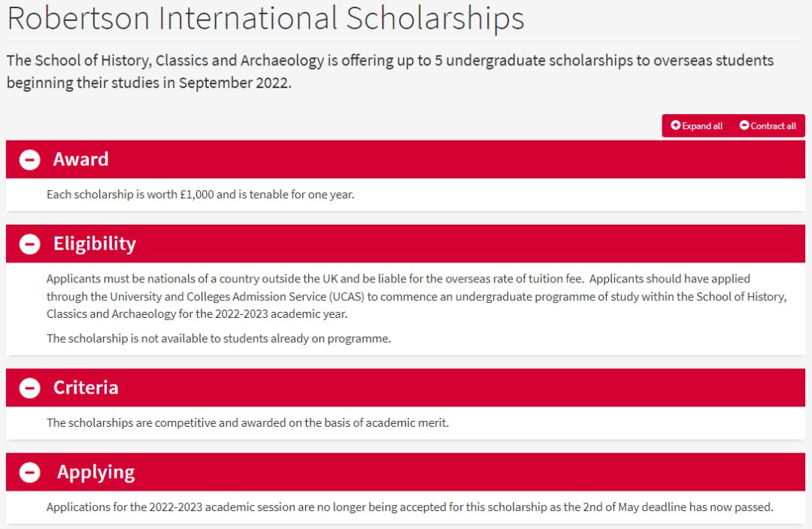Click the line about students already on programme

(218, 338)
